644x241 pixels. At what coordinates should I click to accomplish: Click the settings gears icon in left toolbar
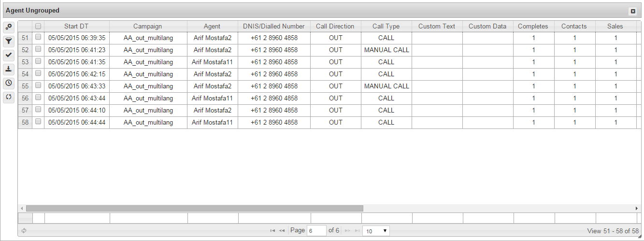point(8,27)
